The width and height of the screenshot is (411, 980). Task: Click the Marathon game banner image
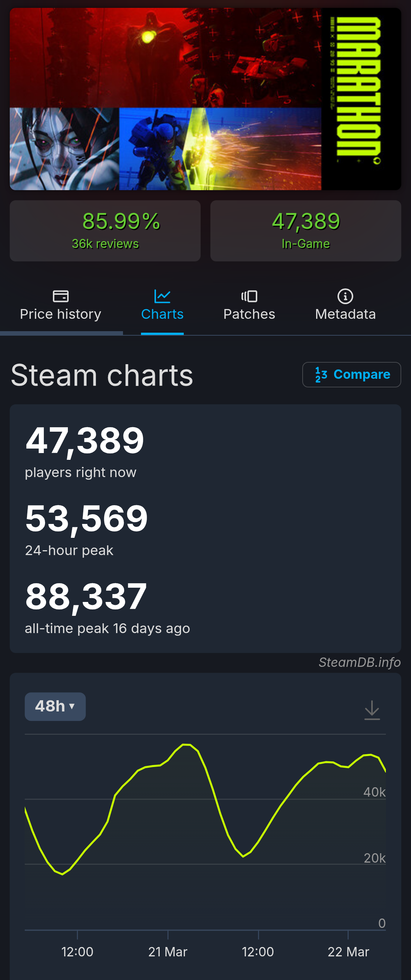pos(205,99)
